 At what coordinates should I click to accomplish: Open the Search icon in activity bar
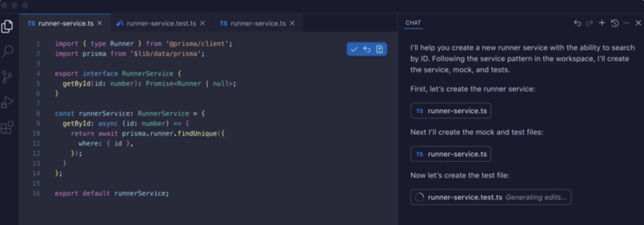(7, 52)
